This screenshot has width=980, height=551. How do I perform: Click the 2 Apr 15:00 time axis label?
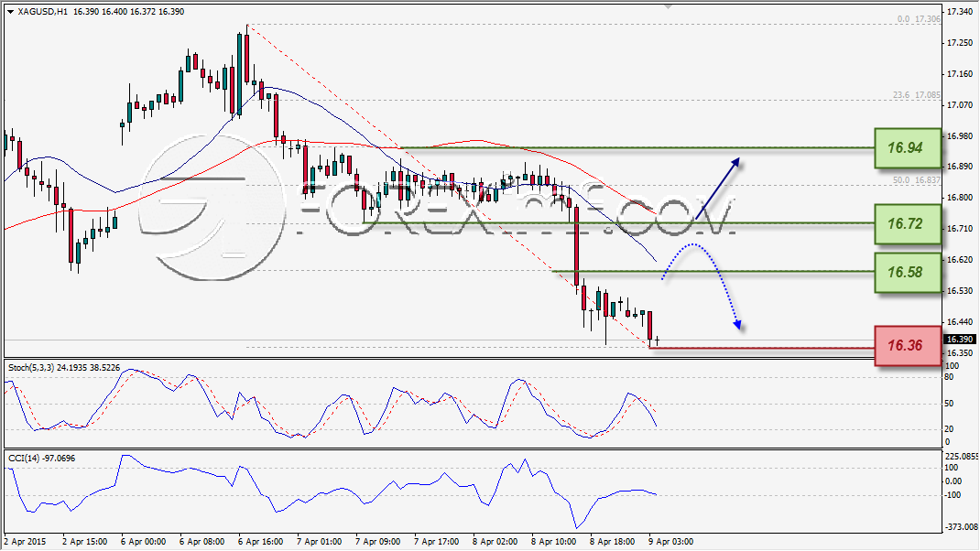click(x=85, y=542)
